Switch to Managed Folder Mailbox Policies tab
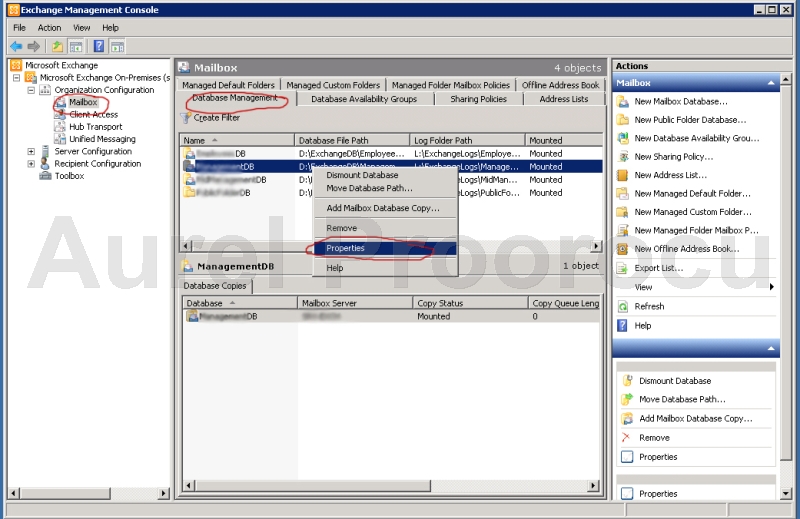The height and width of the screenshot is (519, 800). [451, 85]
